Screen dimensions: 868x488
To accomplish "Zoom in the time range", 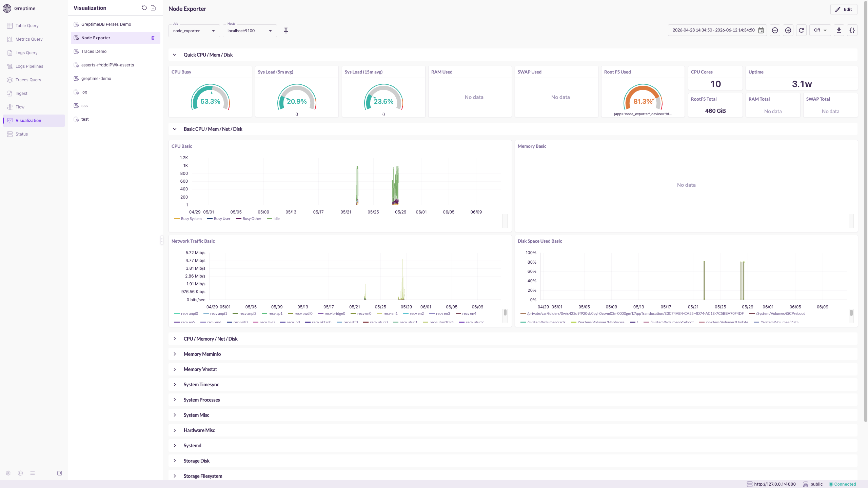I will click(788, 30).
